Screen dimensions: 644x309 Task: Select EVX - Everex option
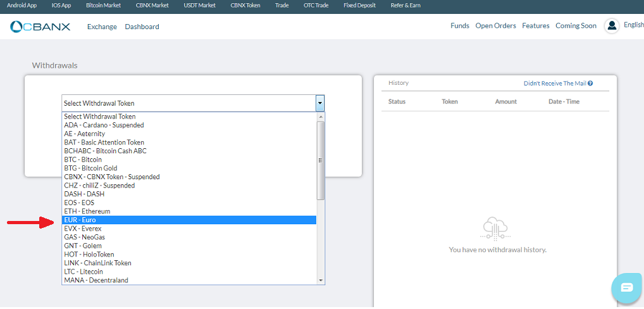[x=189, y=229]
